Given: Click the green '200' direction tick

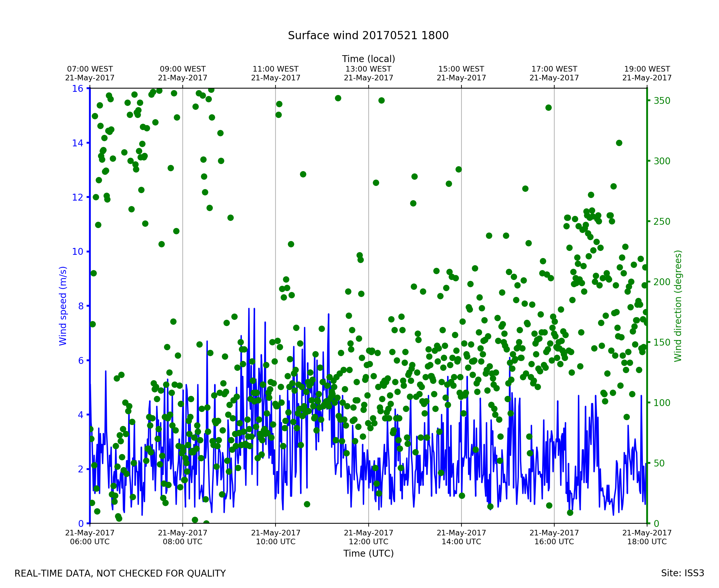Looking at the screenshot, I should pyautogui.click(x=662, y=282).
